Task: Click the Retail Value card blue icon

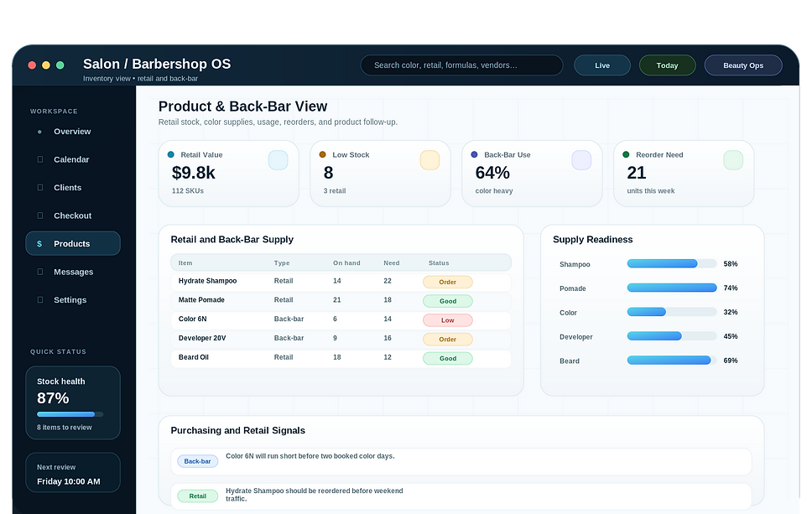Action: coord(278,160)
